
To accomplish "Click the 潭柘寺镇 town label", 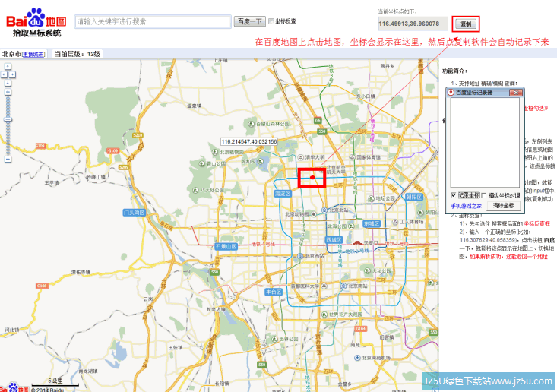I will click(81, 272).
